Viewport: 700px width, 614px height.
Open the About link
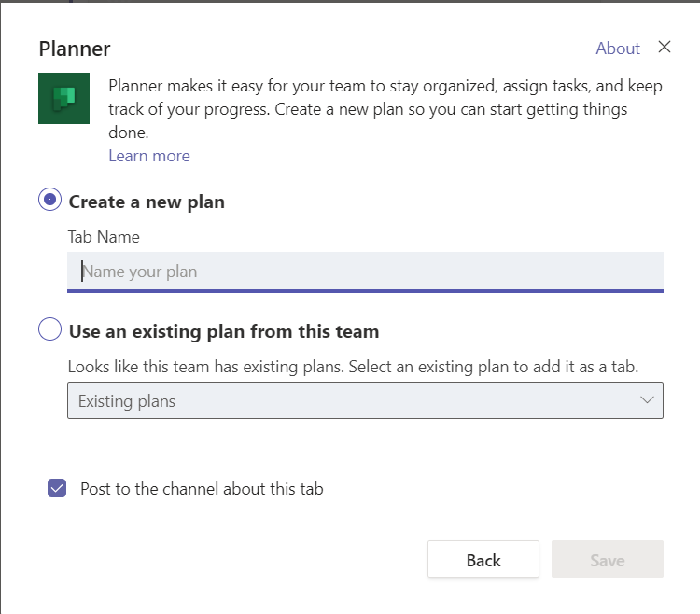coord(618,49)
